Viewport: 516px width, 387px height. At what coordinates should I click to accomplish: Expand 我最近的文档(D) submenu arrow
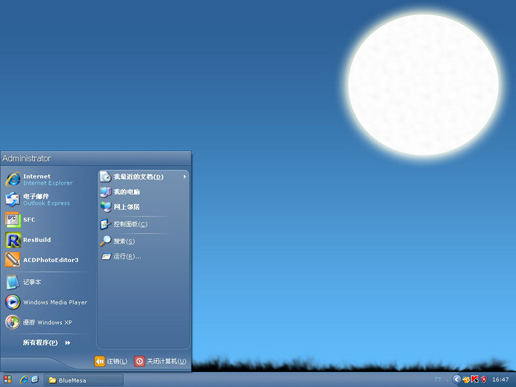coord(184,177)
